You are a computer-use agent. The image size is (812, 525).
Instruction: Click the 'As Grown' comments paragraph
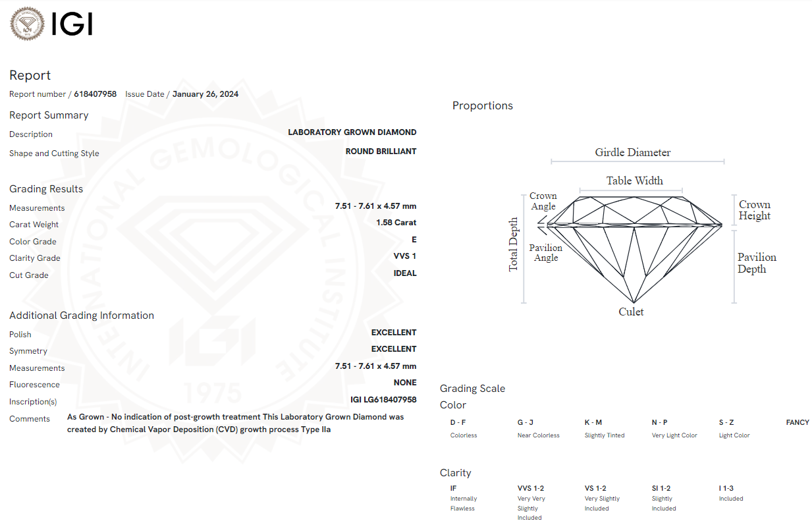click(236, 423)
